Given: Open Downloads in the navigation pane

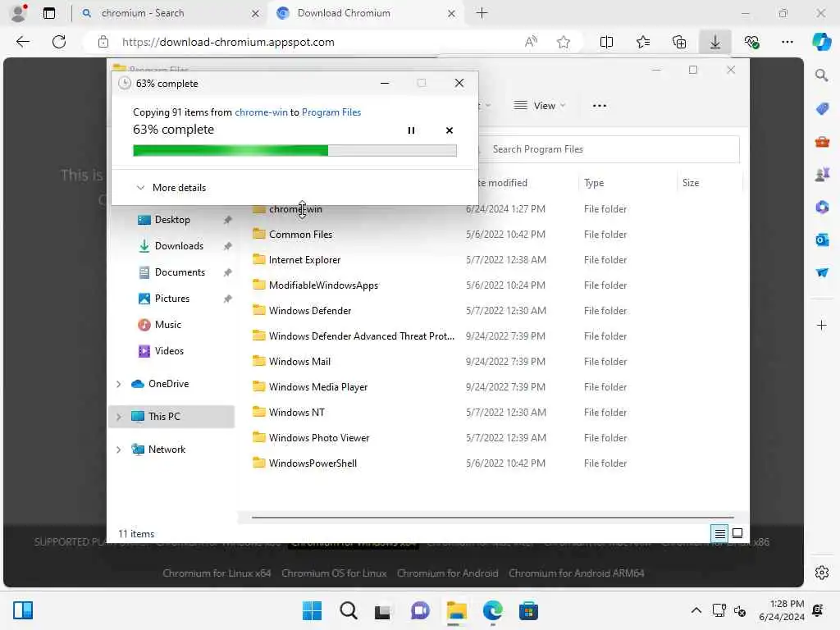Looking at the screenshot, I should tap(179, 246).
